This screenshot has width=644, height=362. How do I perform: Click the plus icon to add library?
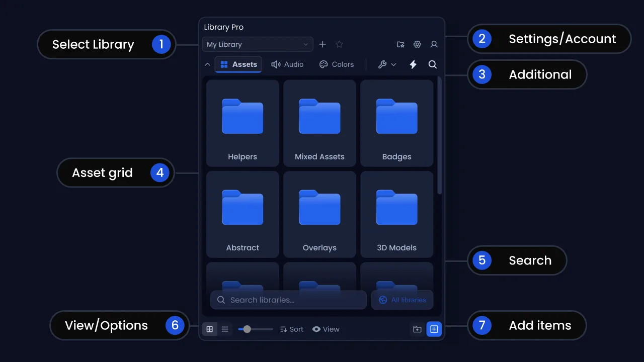tap(323, 44)
